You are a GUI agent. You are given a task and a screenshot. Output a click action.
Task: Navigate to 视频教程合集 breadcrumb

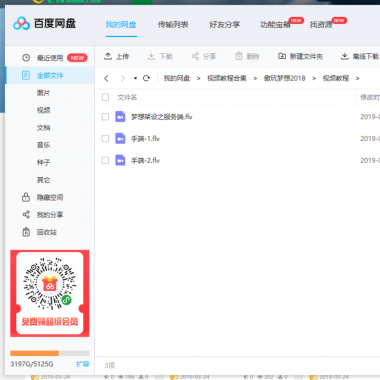[x=227, y=78]
